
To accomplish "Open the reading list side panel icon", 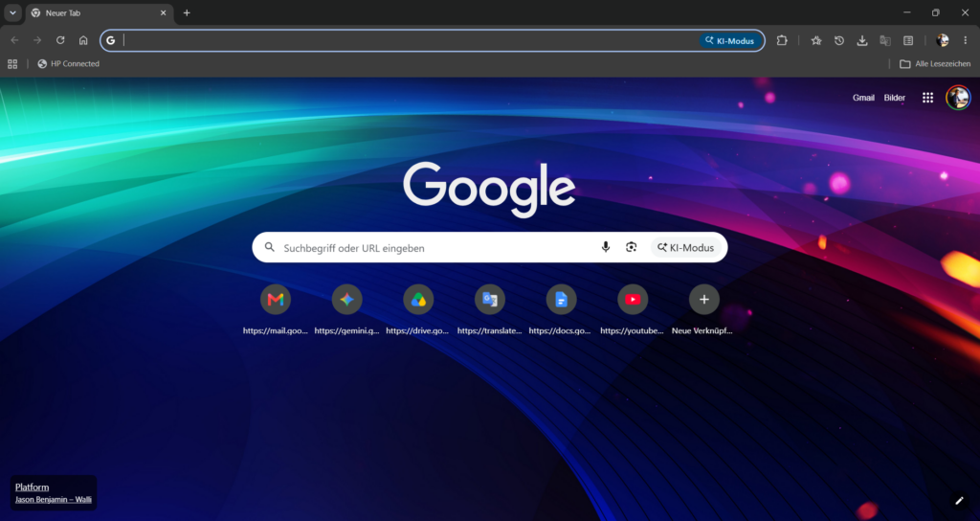I will (908, 40).
